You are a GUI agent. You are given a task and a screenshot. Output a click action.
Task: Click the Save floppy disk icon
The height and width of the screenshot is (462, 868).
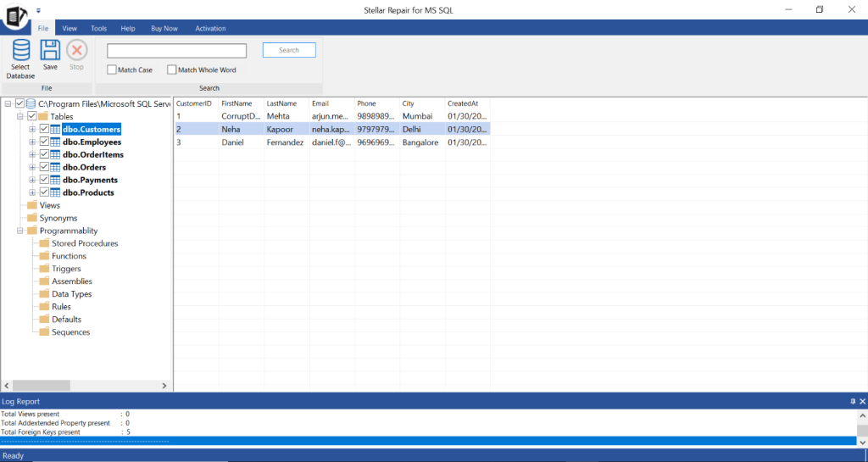tap(50, 50)
